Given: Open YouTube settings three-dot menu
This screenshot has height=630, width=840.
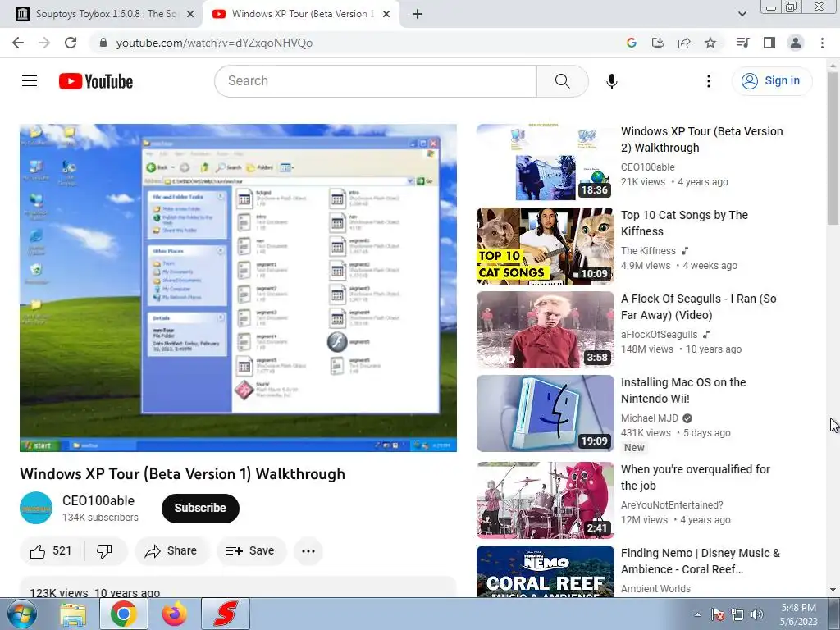Looking at the screenshot, I should coord(708,81).
